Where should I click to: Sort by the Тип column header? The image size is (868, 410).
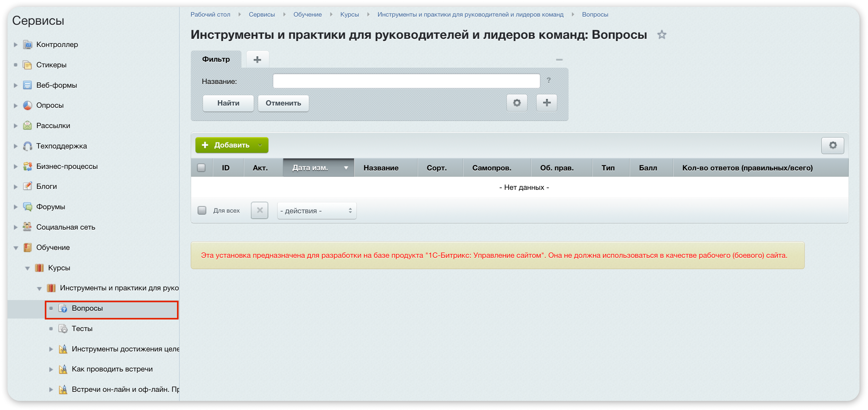[611, 168]
